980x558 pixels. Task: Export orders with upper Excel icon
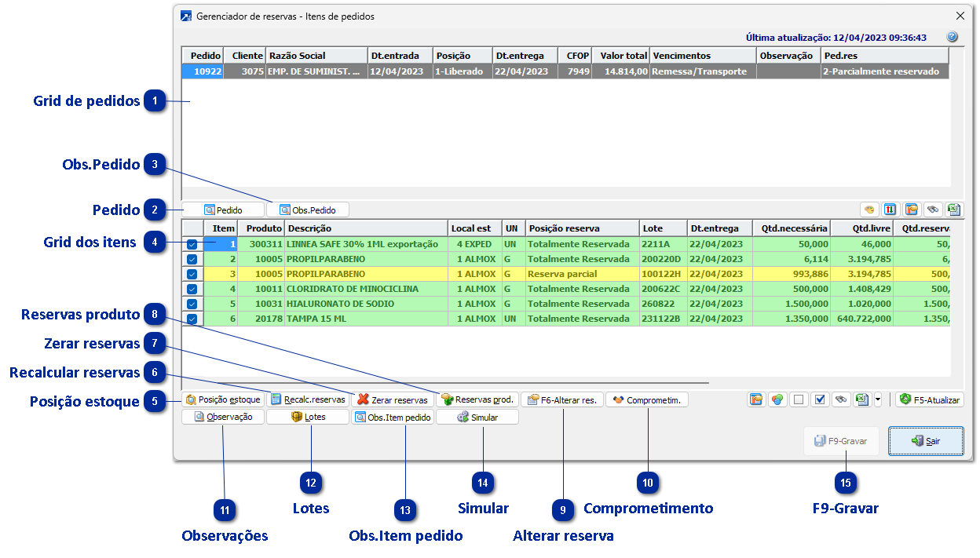[x=953, y=210]
